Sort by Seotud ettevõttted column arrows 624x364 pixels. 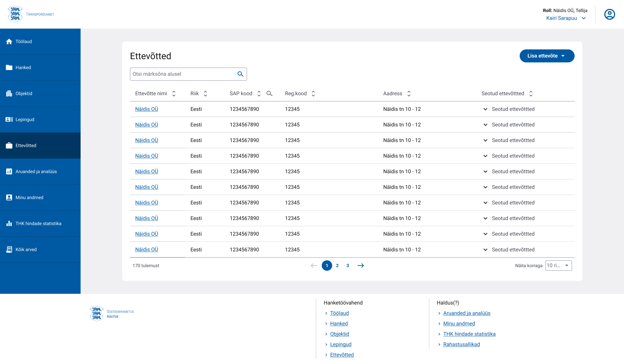coord(531,94)
